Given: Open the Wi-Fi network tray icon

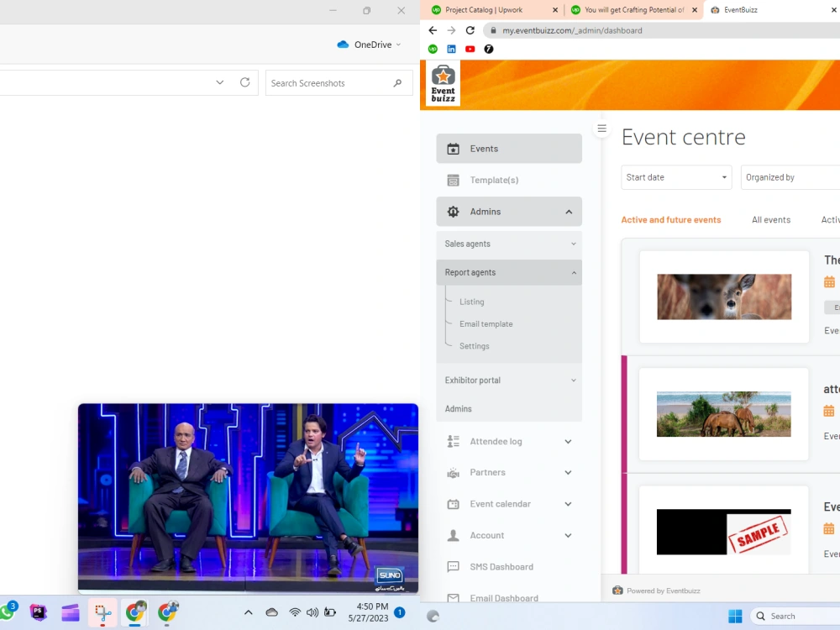Looking at the screenshot, I should (x=295, y=612).
